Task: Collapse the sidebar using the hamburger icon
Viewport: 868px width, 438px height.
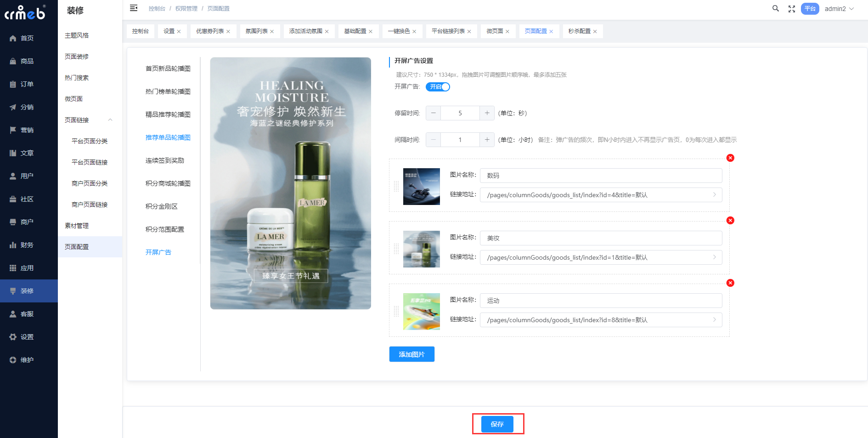Action: [134, 8]
